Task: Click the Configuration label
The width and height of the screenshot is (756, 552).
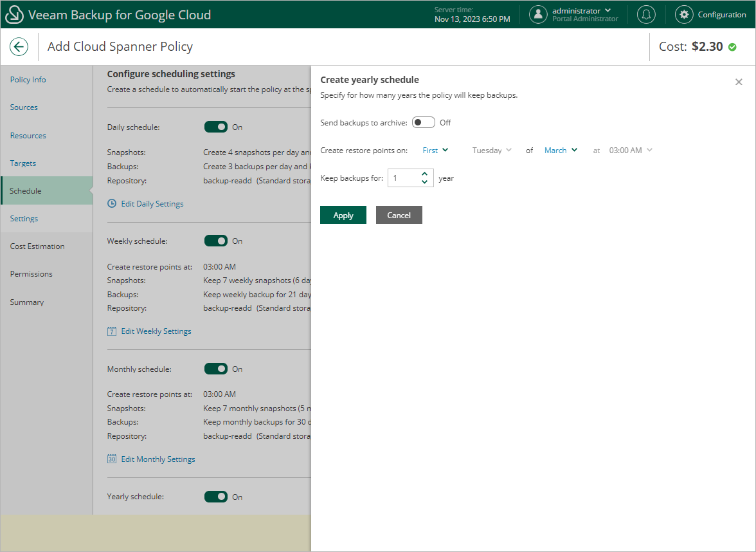Action: 722,14
